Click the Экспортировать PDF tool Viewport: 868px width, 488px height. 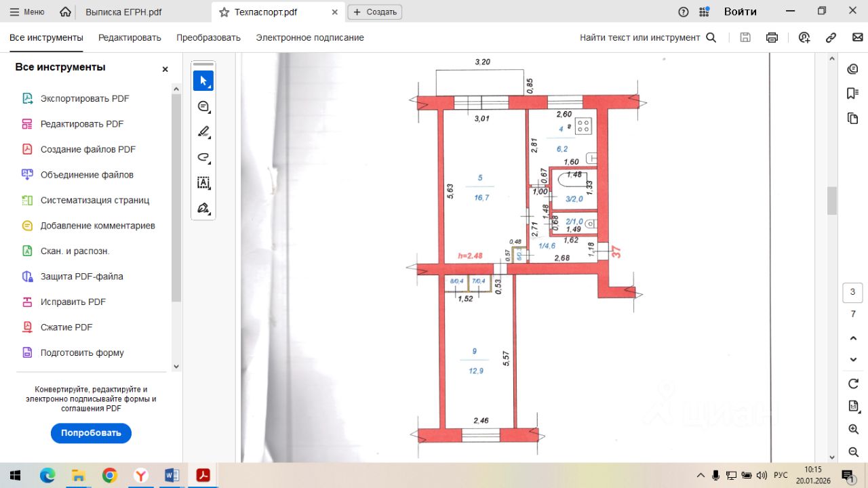click(x=84, y=98)
